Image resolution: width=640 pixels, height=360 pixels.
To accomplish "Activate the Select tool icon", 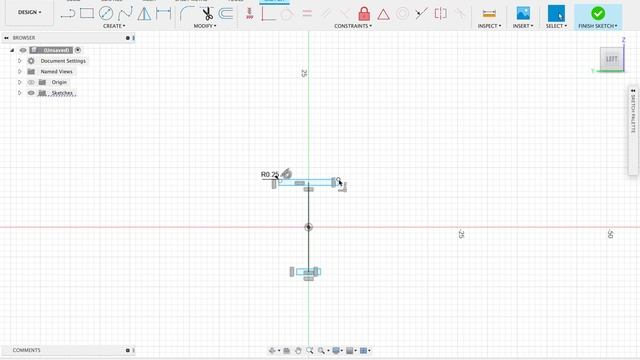I will click(556, 13).
